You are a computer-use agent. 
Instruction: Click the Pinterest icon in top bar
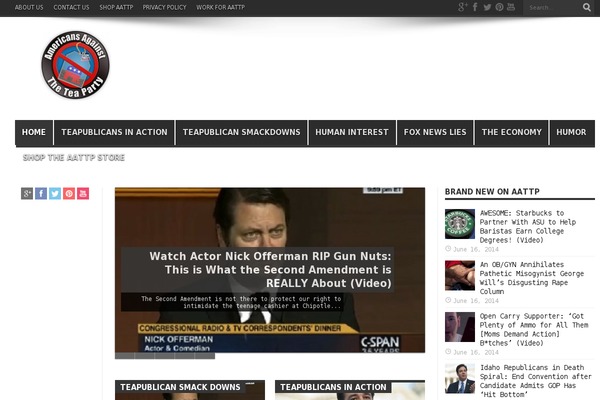click(499, 7)
